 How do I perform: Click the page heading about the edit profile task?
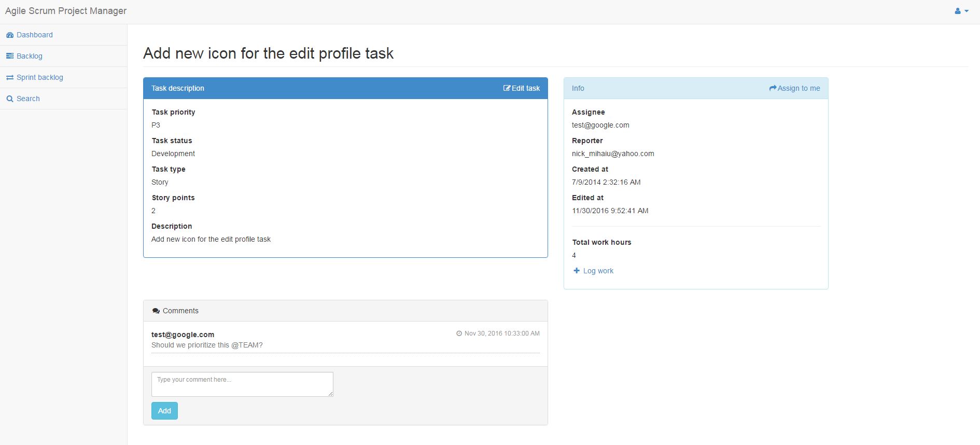click(268, 53)
